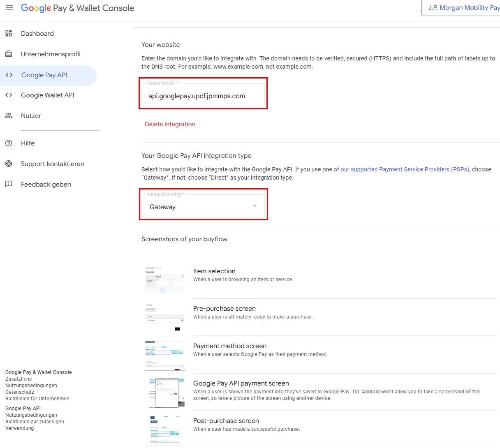This screenshot has width=500, height=448.
Task: Click Richtlinien zur zulässigen Verwendung
Action: click(x=35, y=421)
